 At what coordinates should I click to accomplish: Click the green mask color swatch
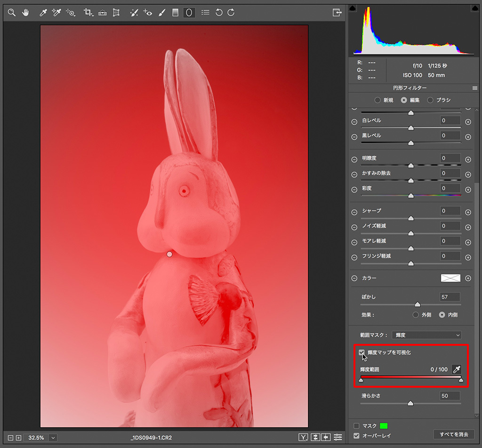[384, 426]
